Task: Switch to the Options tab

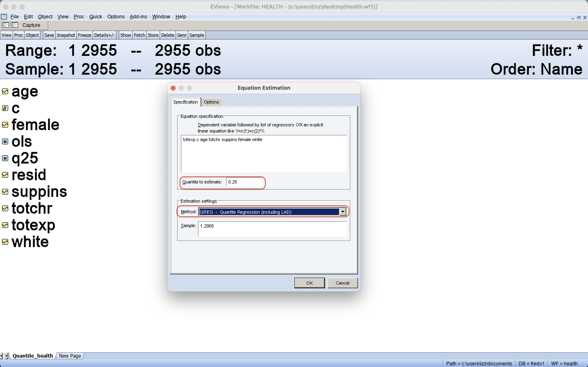Action: pyautogui.click(x=211, y=102)
